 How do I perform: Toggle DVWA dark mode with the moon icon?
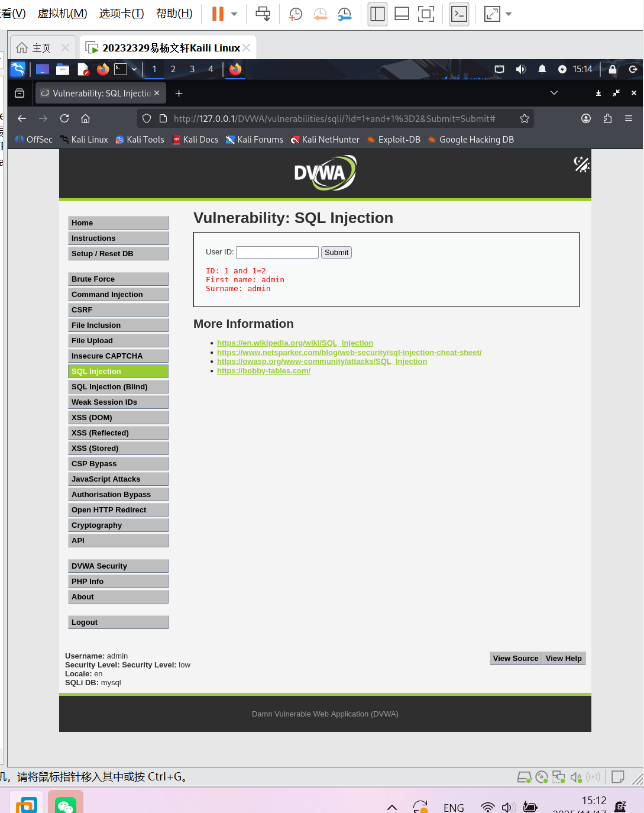582,164
